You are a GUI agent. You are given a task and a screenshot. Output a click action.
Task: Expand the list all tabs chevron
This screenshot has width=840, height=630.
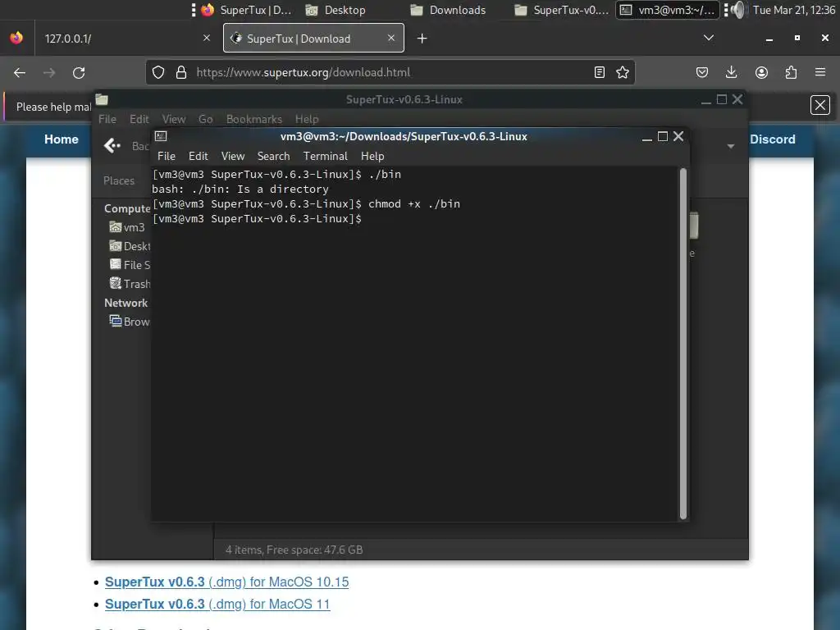pyautogui.click(x=709, y=38)
